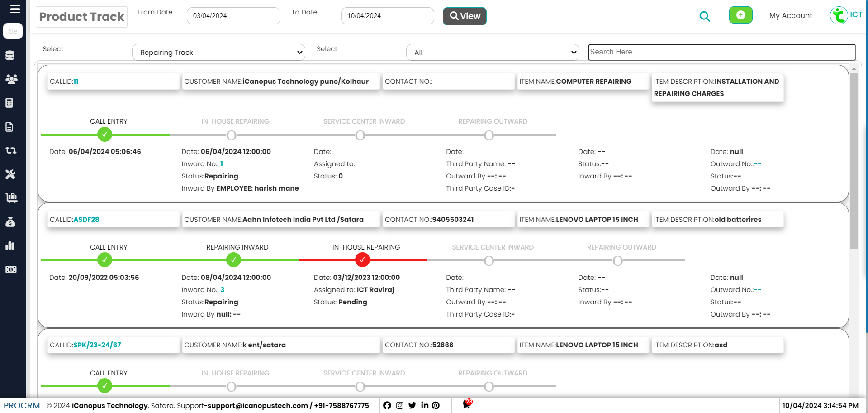Select the SERVICE CENTER INWARD progress node
This screenshot has height=413, width=868.
tap(489, 260)
